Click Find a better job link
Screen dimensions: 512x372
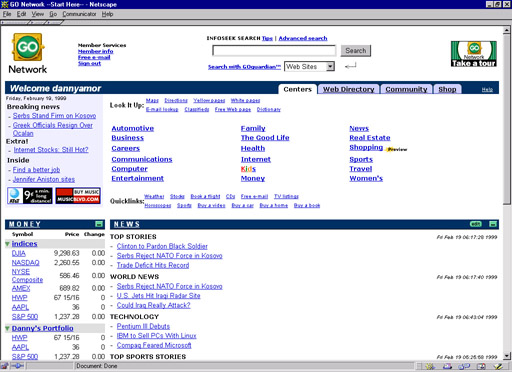36,170
